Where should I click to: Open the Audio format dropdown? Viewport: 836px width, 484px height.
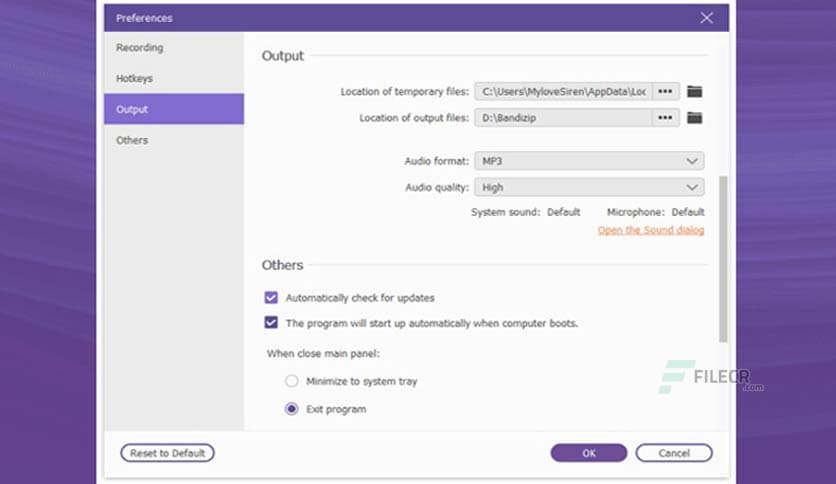tap(589, 161)
